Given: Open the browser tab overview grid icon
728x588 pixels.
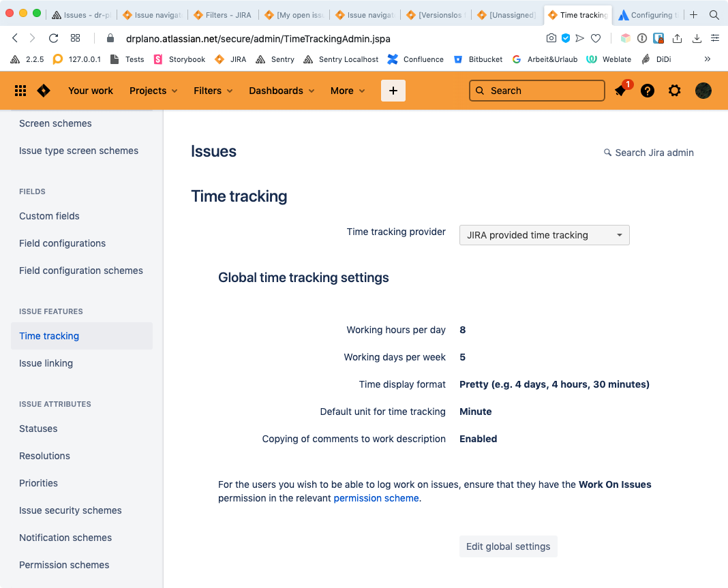Looking at the screenshot, I should tap(75, 38).
